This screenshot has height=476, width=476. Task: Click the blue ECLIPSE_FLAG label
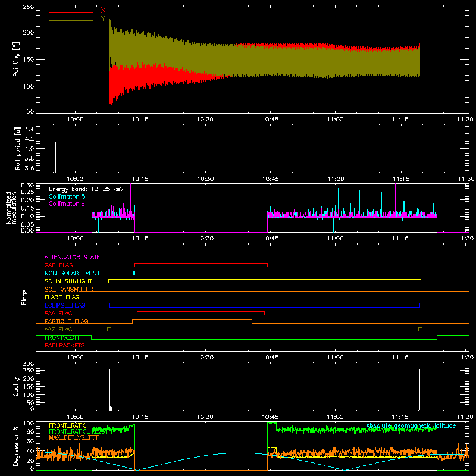pos(65,305)
